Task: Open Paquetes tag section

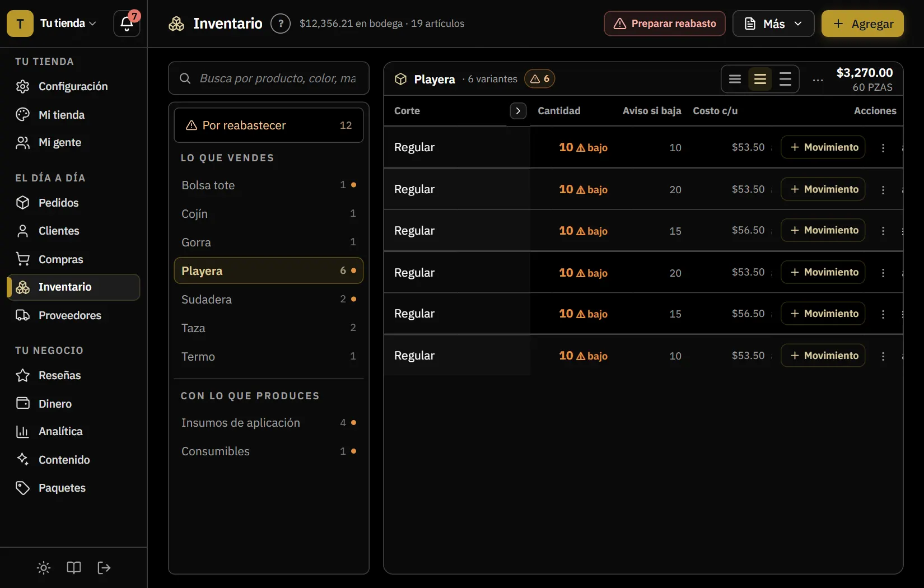Action: [73, 488]
